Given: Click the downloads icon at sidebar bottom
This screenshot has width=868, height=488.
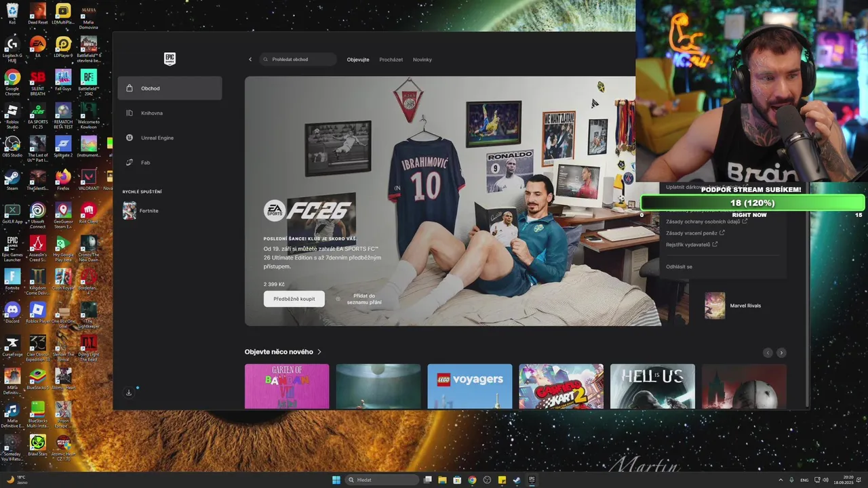Looking at the screenshot, I should (x=129, y=392).
